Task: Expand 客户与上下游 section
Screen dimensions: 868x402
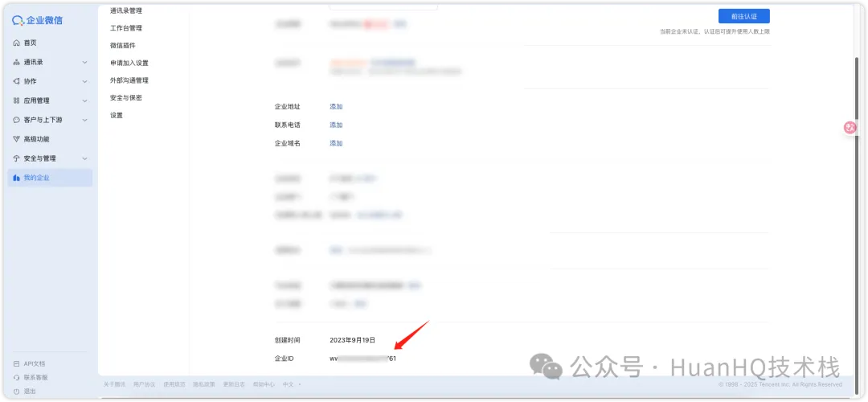Action: tap(84, 120)
